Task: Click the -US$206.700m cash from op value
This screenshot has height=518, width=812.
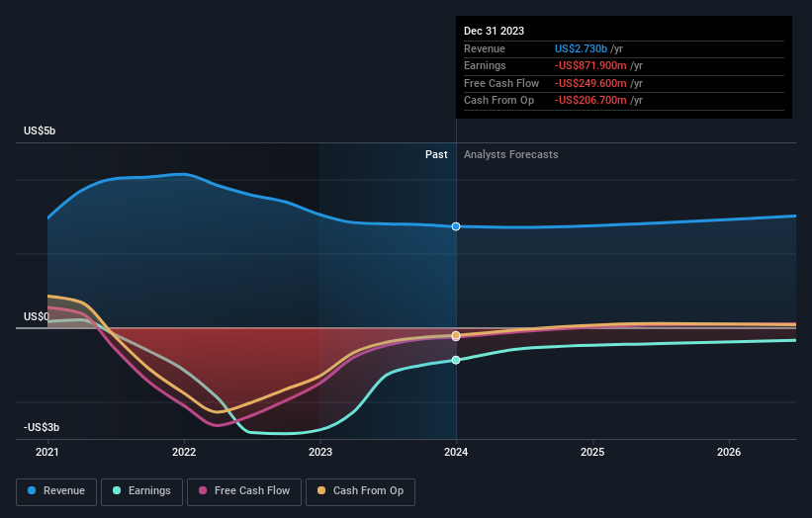Action: 590,101
